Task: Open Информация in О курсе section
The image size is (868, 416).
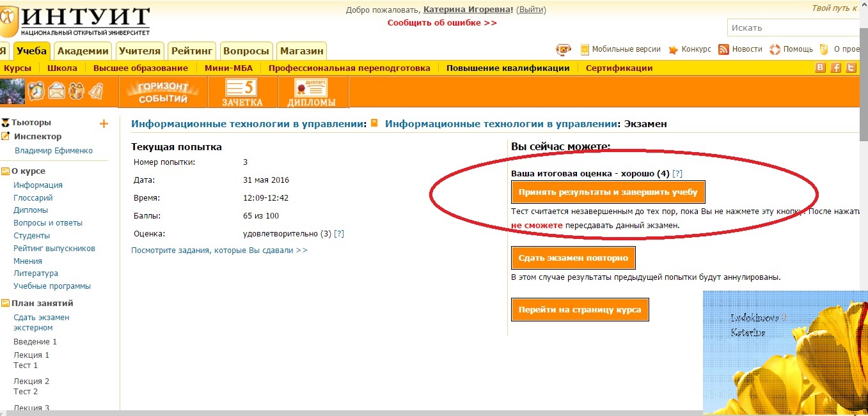Action: click(38, 185)
